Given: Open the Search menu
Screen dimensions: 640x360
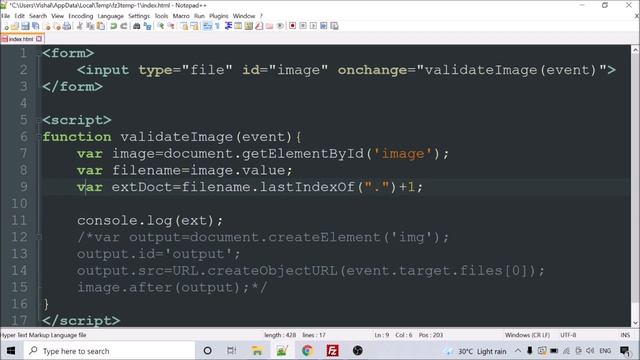Looking at the screenshot, I should (38, 16).
